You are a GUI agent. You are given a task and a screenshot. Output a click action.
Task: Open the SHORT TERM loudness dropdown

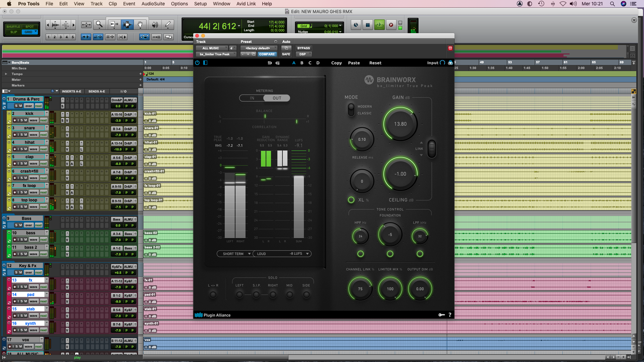[234, 254]
